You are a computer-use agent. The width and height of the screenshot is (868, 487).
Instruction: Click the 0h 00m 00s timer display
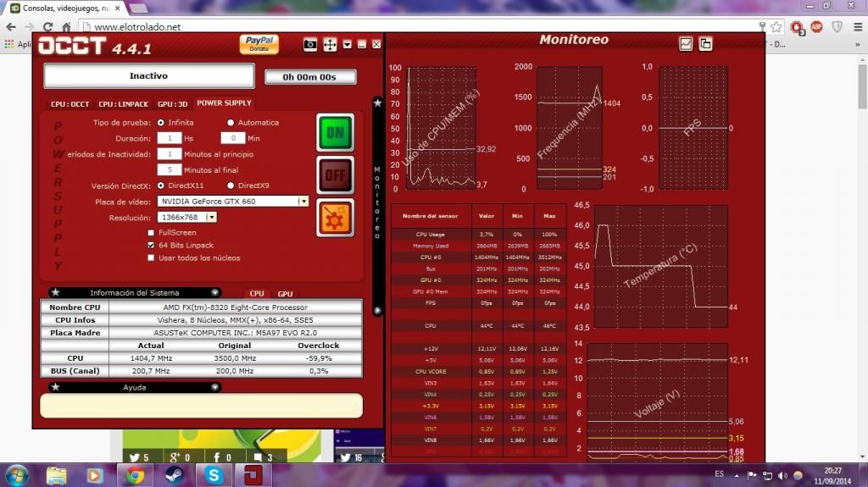pyautogui.click(x=310, y=77)
